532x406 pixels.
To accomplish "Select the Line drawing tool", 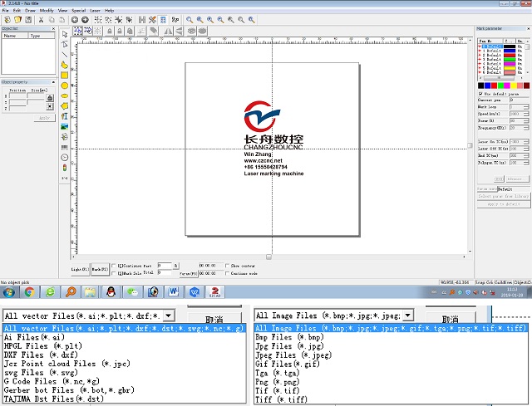I will (x=65, y=54).
